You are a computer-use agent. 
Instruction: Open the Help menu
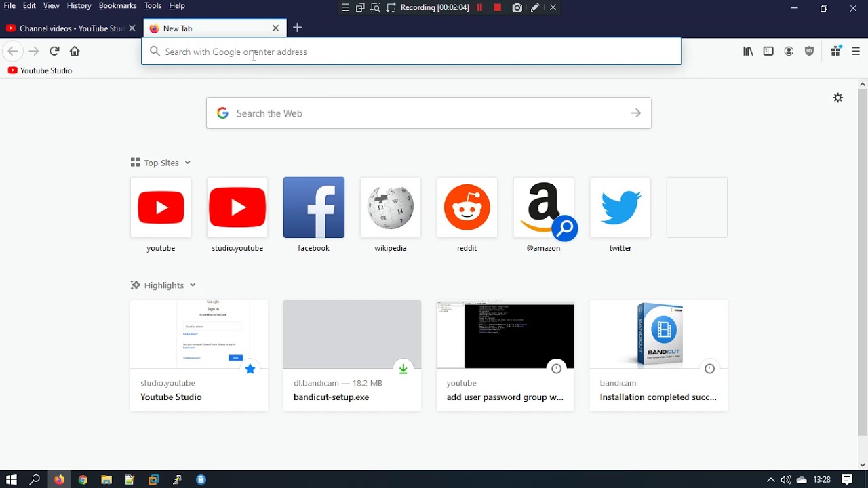tap(177, 5)
